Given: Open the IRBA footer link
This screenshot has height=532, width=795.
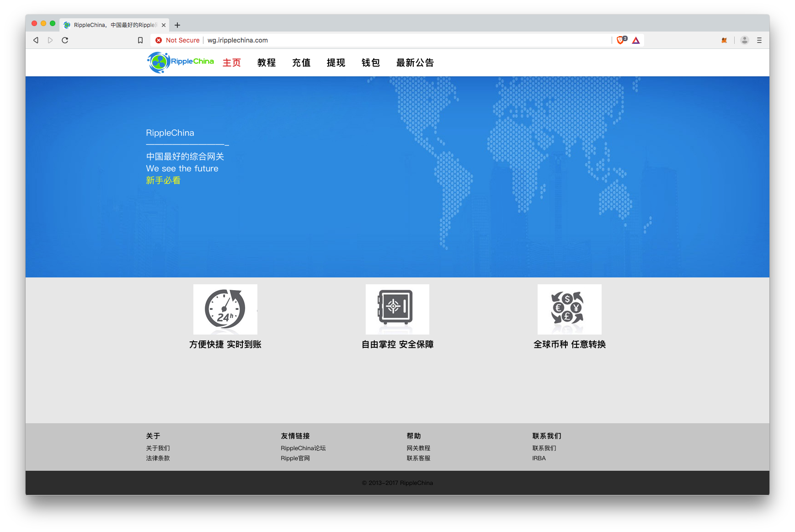Looking at the screenshot, I should pyautogui.click(x=539, y=458).
